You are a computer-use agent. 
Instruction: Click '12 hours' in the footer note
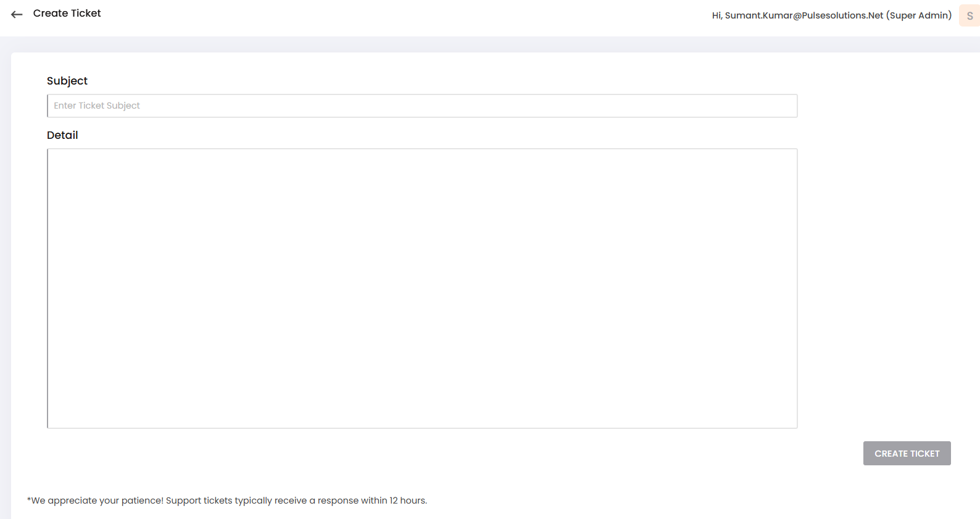pos(407,500)
